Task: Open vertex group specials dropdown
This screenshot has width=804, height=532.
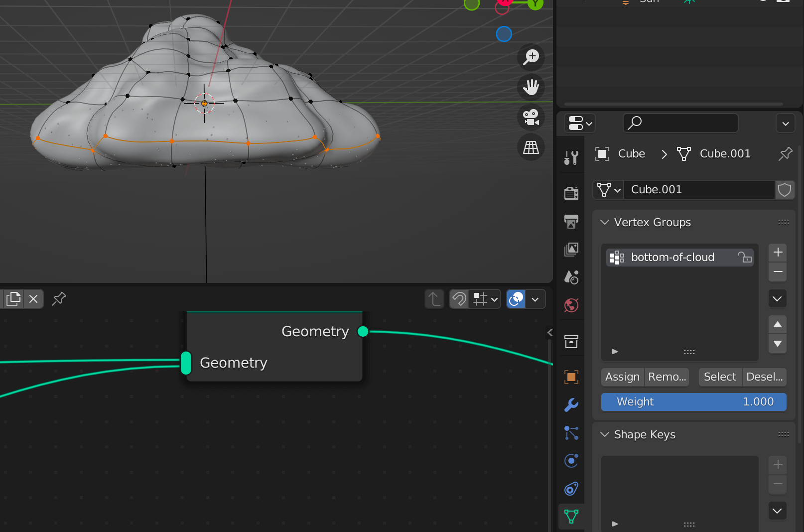Action: pyautogui.click(x=778, y=299)
